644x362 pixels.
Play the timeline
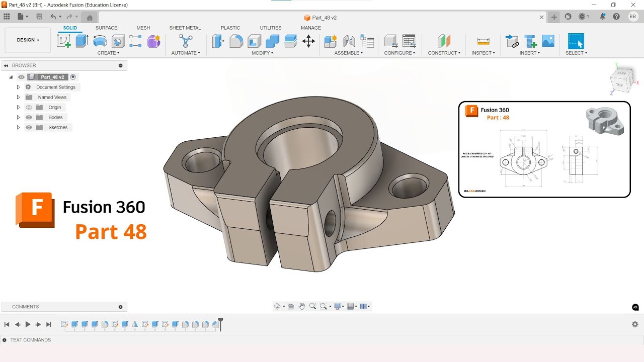(28, 324)
